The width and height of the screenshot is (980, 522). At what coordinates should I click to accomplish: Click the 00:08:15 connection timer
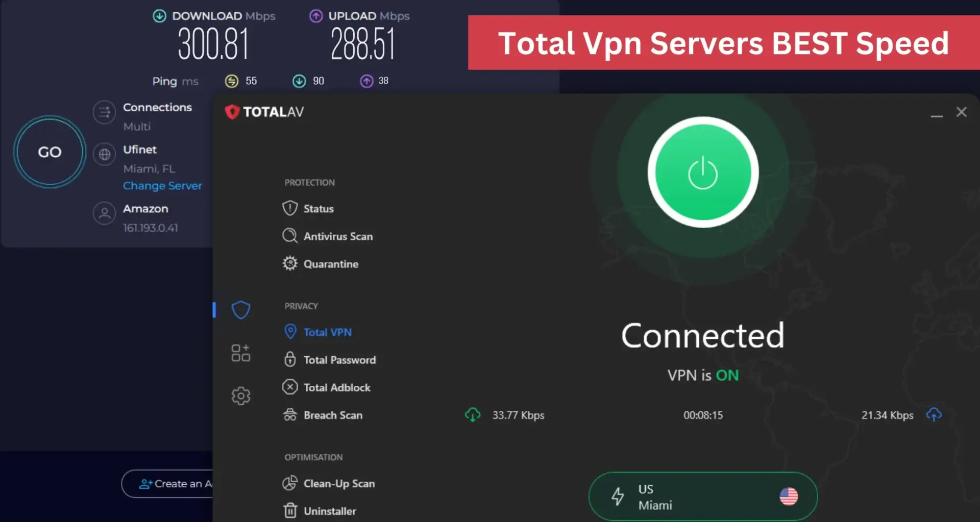pos(703,415)
